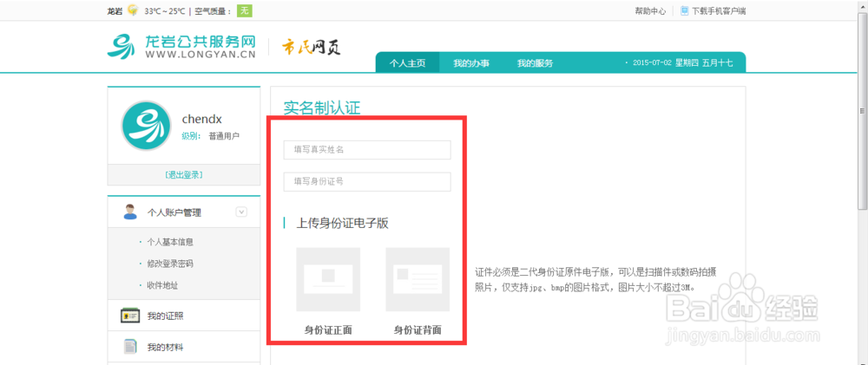The height and width of the screenshot is (365, 868).
Task: Switch to the 我的服务 tab
Action: click(x=535, y=63)
